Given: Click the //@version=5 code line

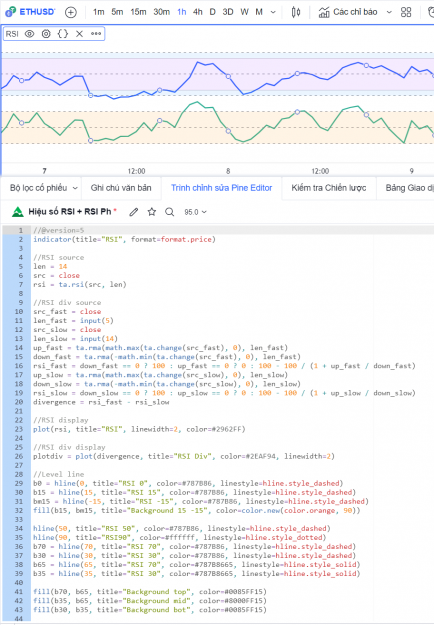Looking at the screenshot, I should coord(59,230).
